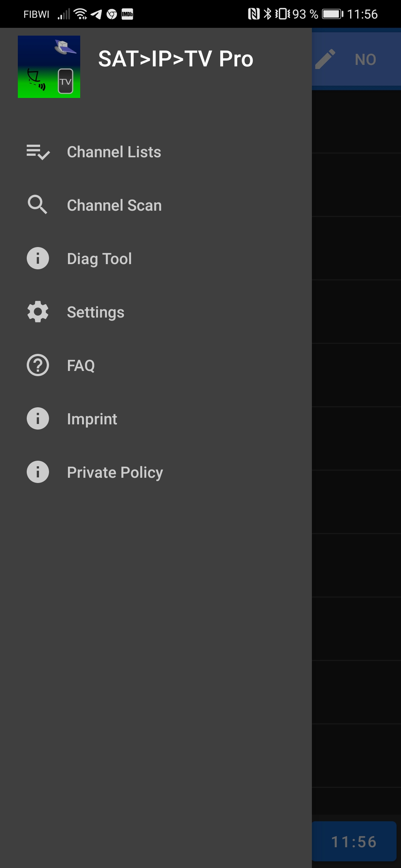
Task: Open the Channel Scan menu entry
Action: point(114,206)
